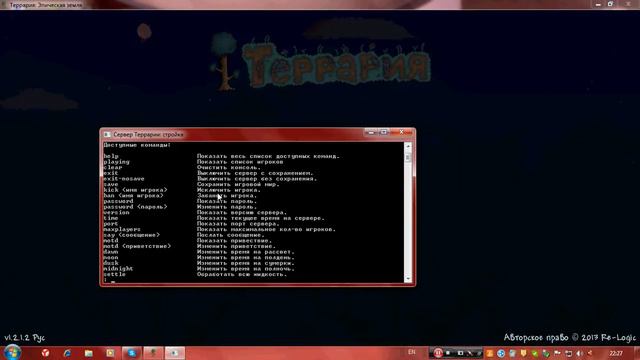Click the 'dusk' command text
640x360 pixels.
tap(111, 263)
